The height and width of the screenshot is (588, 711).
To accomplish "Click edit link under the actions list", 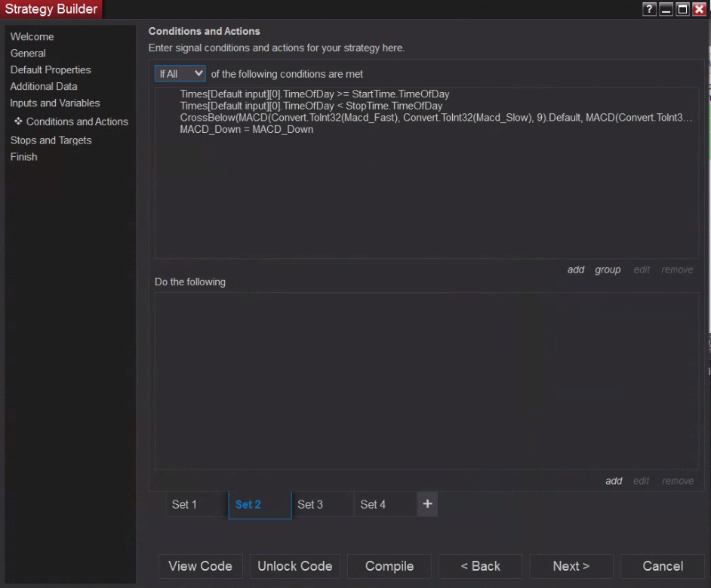I will pyautogui.click(x=641, y=481).
